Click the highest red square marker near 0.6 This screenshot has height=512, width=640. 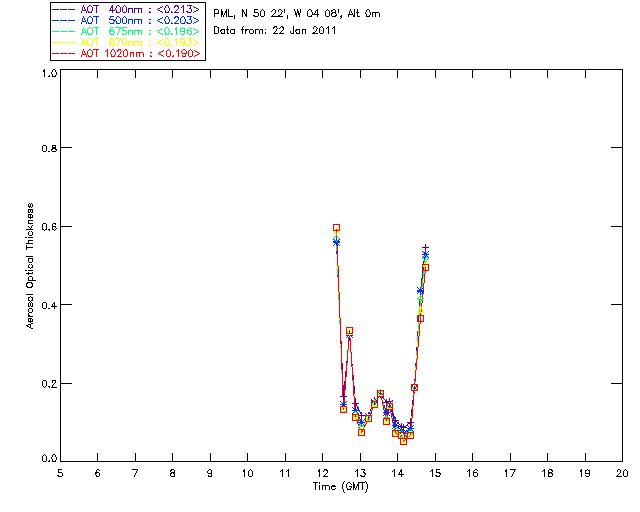click(x=336, y=228)
